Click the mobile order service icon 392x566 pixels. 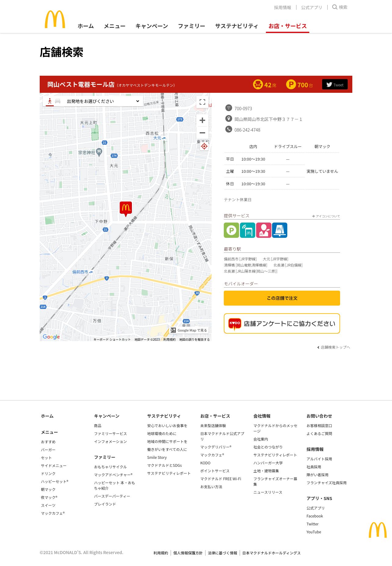pos(248,230)
